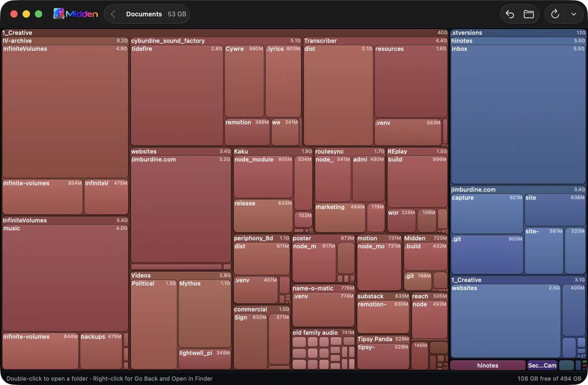Click the refresh rescan icon

click(x=555, y=14)
